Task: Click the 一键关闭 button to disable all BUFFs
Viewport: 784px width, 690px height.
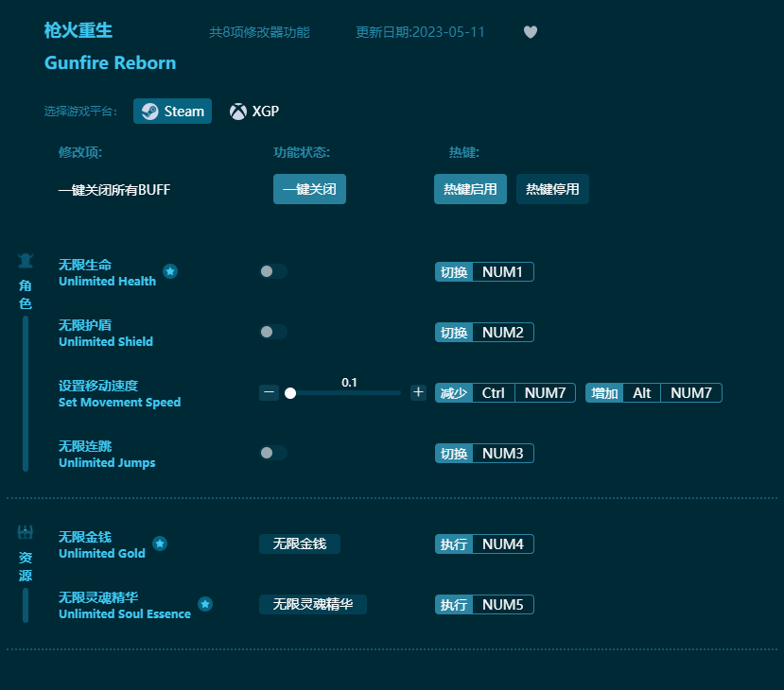Action: point(309,189)
